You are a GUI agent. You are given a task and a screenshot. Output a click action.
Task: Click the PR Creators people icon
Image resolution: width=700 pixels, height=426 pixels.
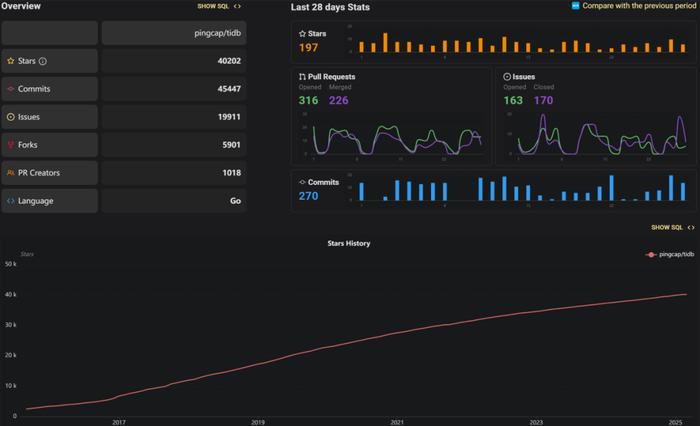pyautogui.click(x=11, y=172)
